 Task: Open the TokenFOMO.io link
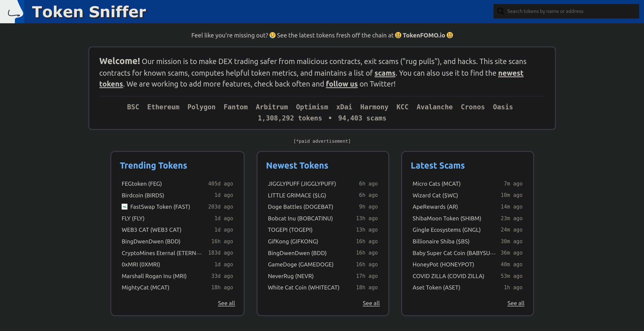tap(424, 35)
